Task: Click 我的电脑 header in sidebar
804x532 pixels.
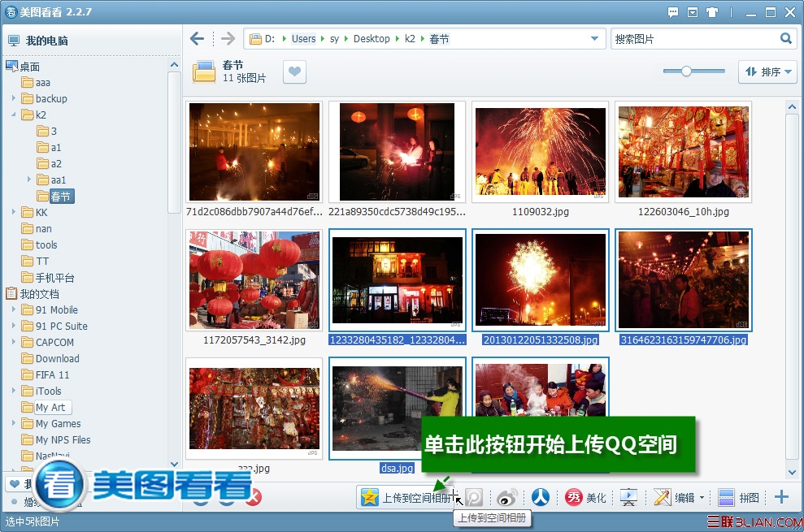Action: 38,41
